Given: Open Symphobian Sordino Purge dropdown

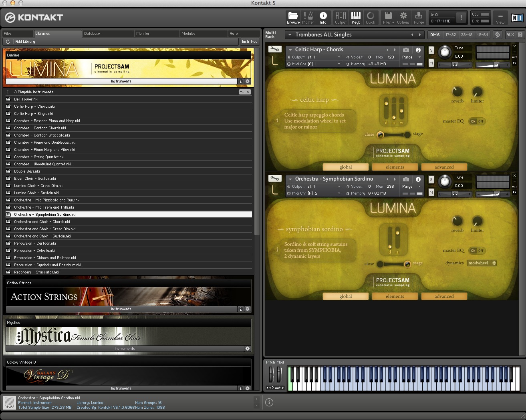Looking at the screenshot, I should (x=411, y=187).
